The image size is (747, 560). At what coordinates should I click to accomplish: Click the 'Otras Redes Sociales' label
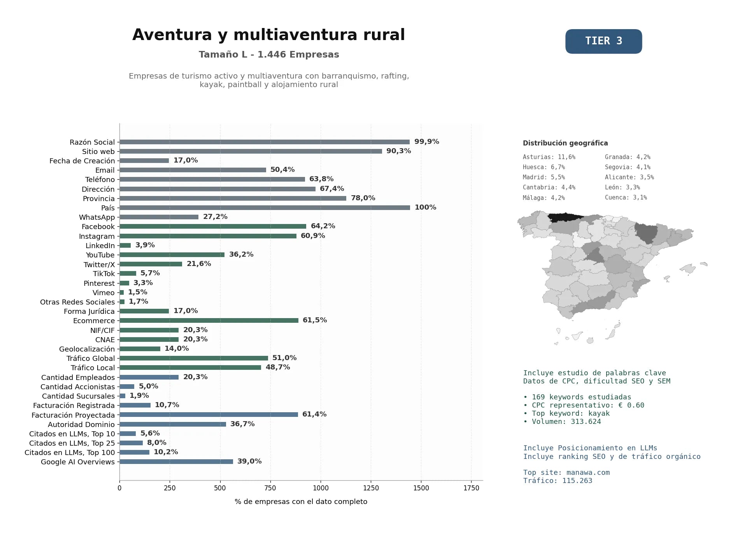point(77,302)
